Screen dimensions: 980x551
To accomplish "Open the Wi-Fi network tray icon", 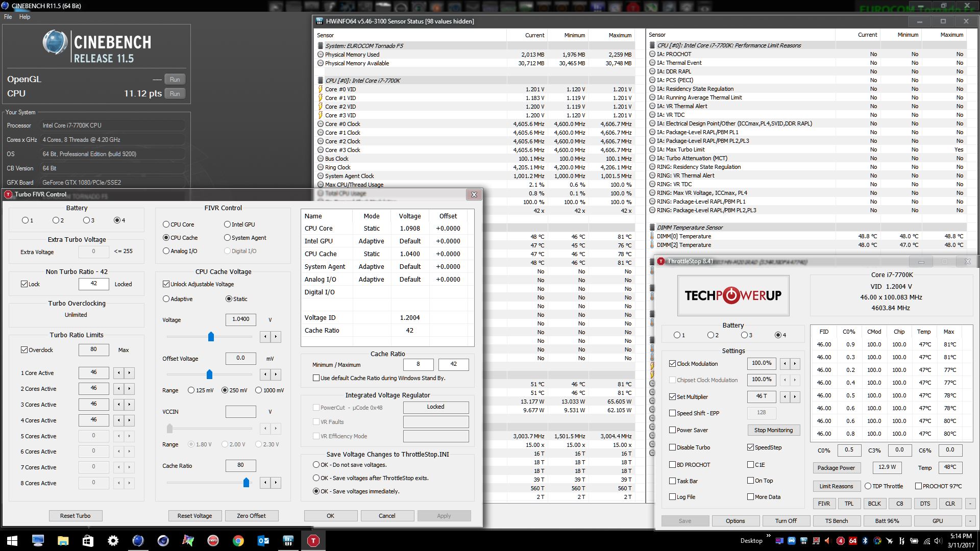I will [x=926, y=541].
